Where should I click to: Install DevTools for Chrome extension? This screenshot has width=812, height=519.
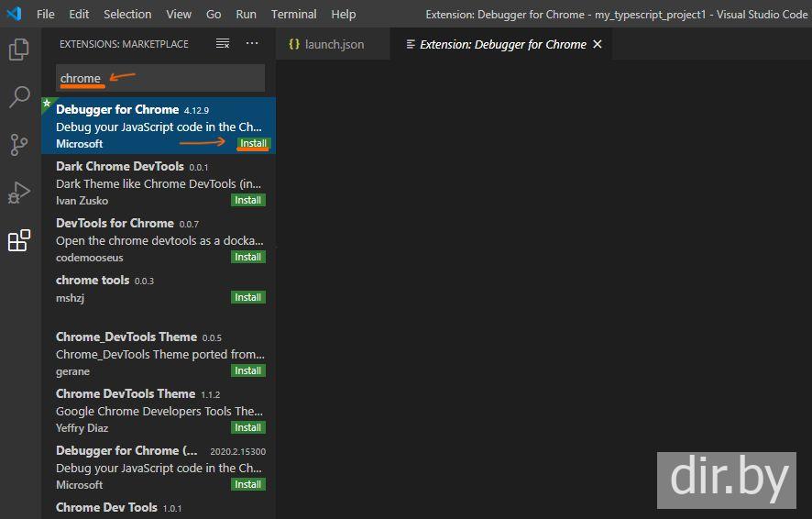[x=247, y=257]
